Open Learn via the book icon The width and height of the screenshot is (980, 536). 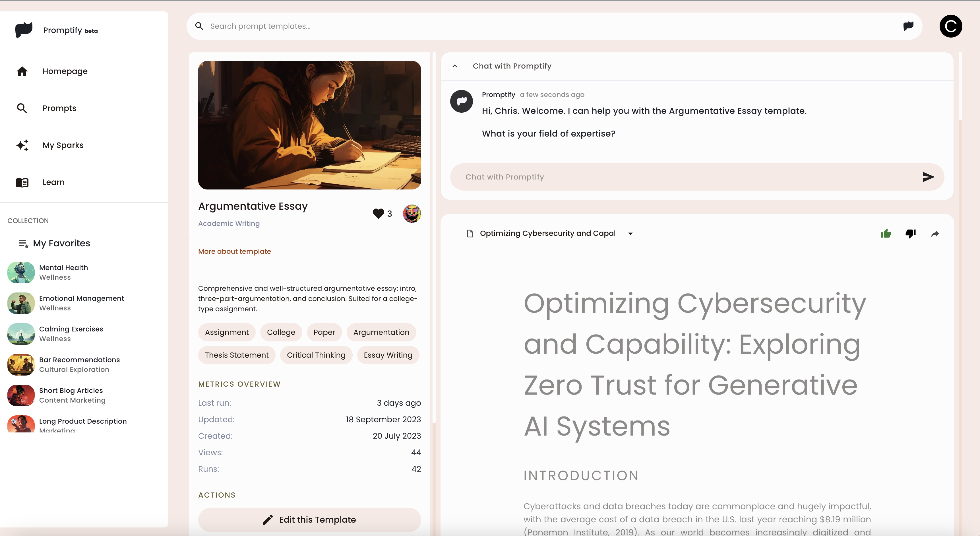pyautogui.click(x=22, y=182)
